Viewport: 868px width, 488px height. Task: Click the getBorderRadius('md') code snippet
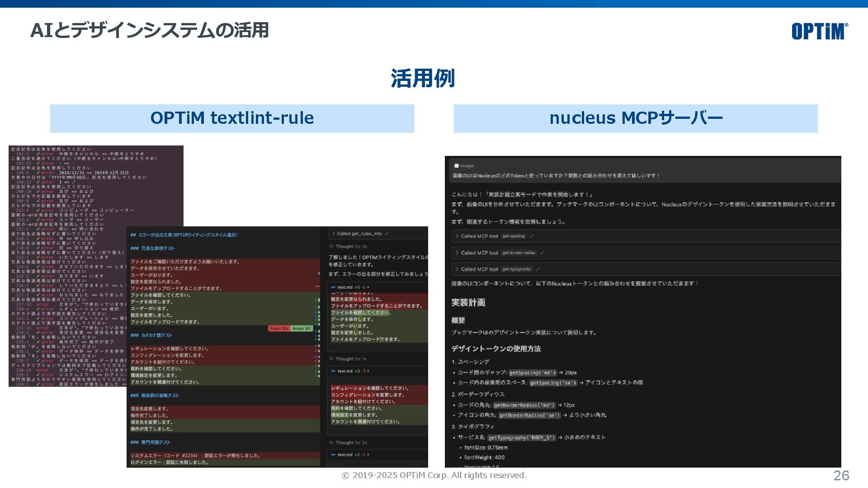coord(524,405)
